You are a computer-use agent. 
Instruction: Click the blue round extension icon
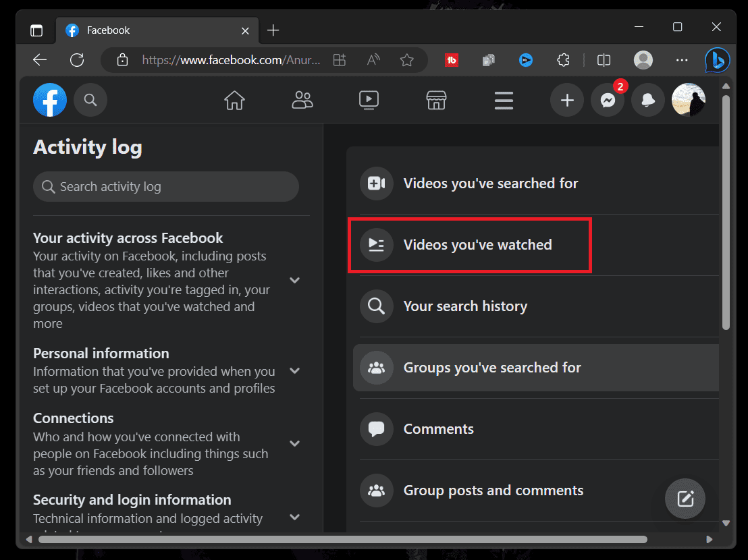pos(526,60)
